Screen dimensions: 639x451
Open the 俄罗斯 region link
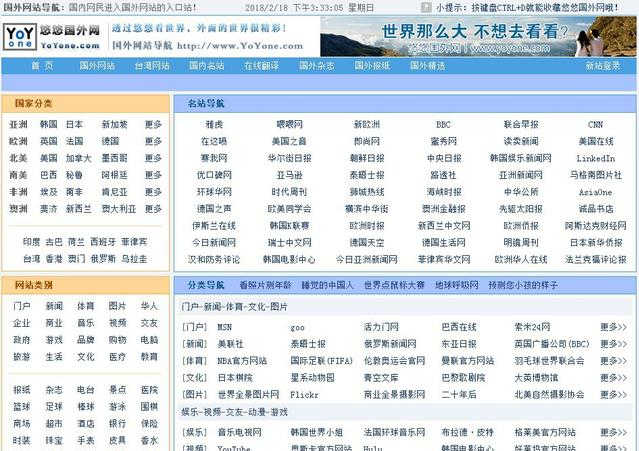coord(103,259)
